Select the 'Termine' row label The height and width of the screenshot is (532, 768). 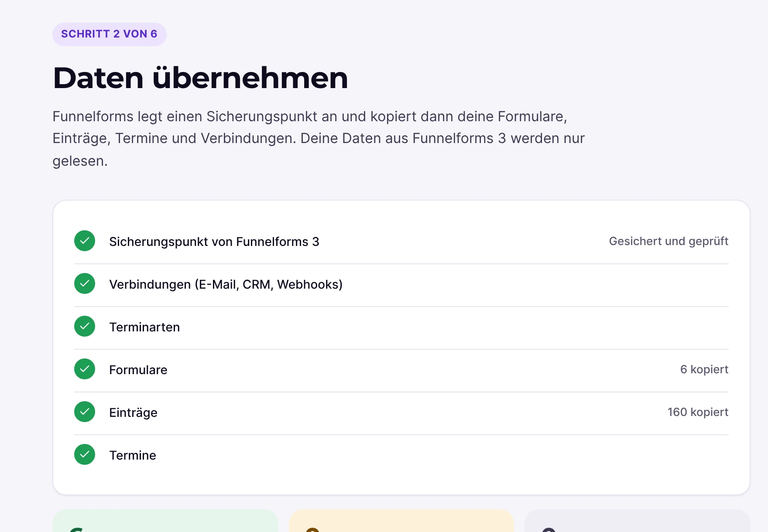[133, 455]
